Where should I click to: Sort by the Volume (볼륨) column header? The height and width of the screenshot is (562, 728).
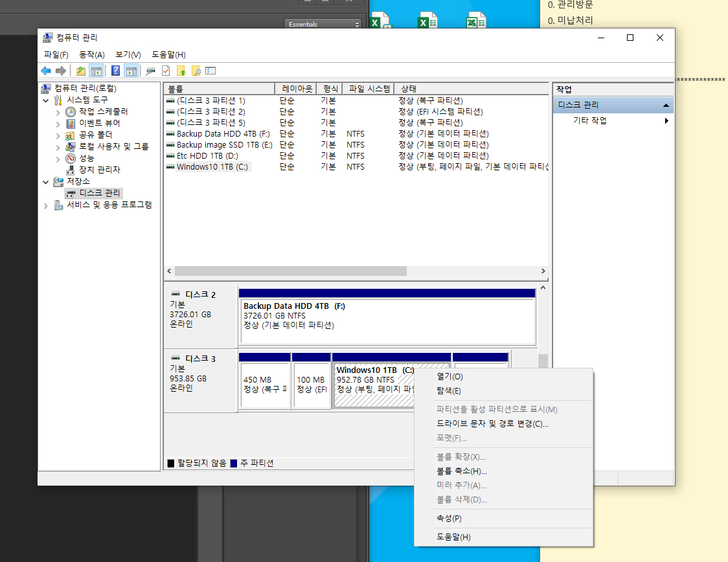pyautogui.click(x=219, y=89)
